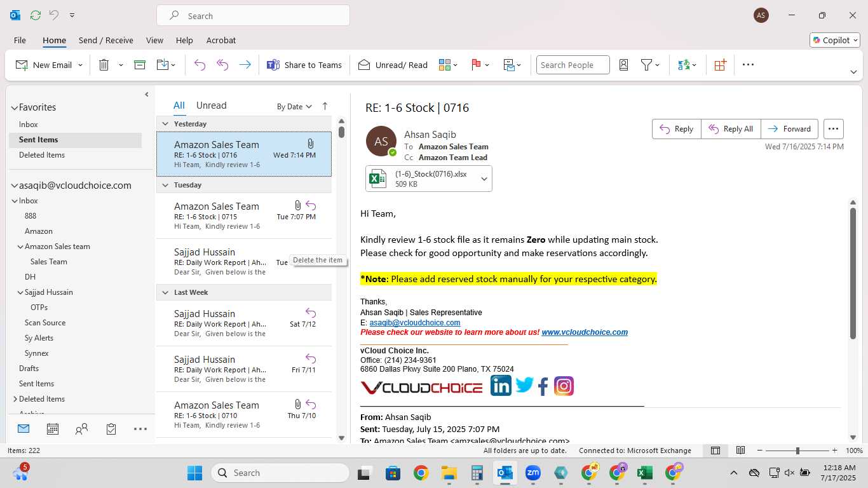Screen dimensions: 868x488
Task: Click the Search People input field
Action: 573,65
